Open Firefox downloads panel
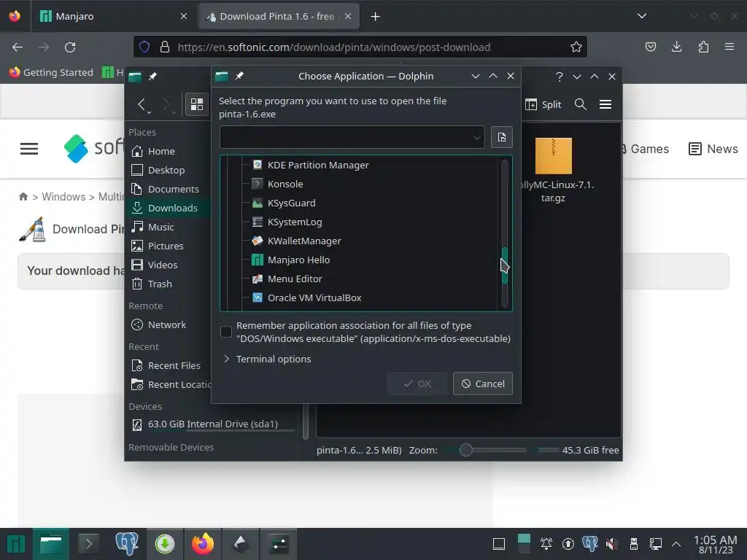The width and height of the screenshot is (747, 560). tap(676, 47)
